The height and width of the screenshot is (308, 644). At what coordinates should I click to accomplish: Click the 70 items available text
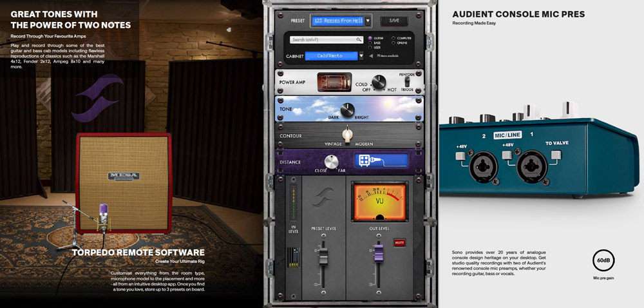click(x=386, y=56)
